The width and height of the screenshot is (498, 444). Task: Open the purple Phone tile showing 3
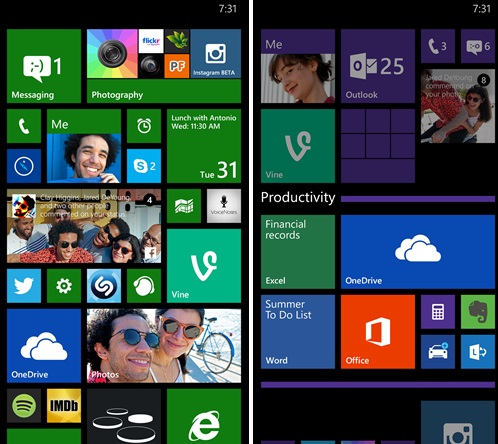438,46
